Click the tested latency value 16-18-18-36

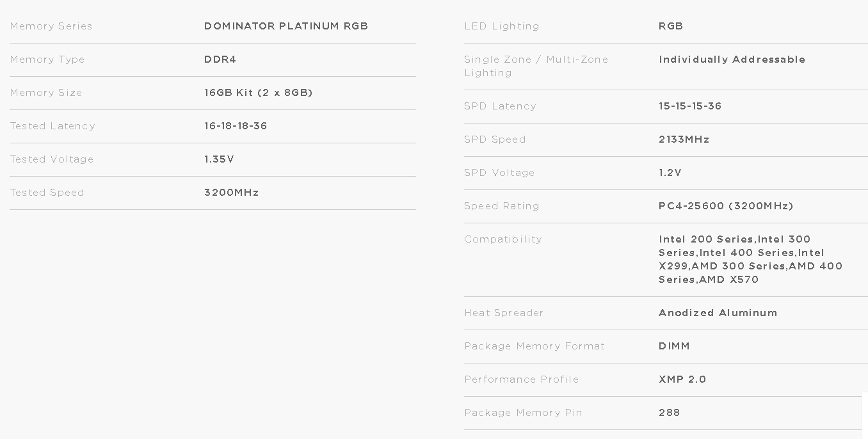point(236,126)
